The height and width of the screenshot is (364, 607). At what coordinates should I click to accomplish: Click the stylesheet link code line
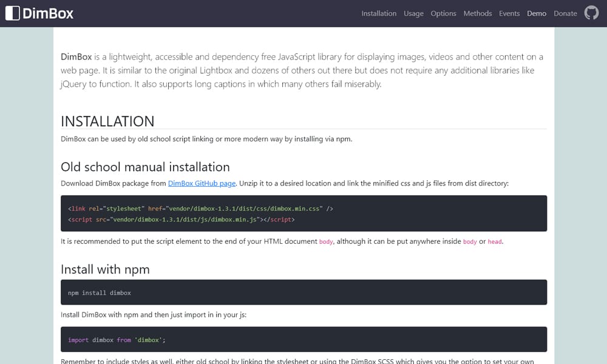[200, 209]
